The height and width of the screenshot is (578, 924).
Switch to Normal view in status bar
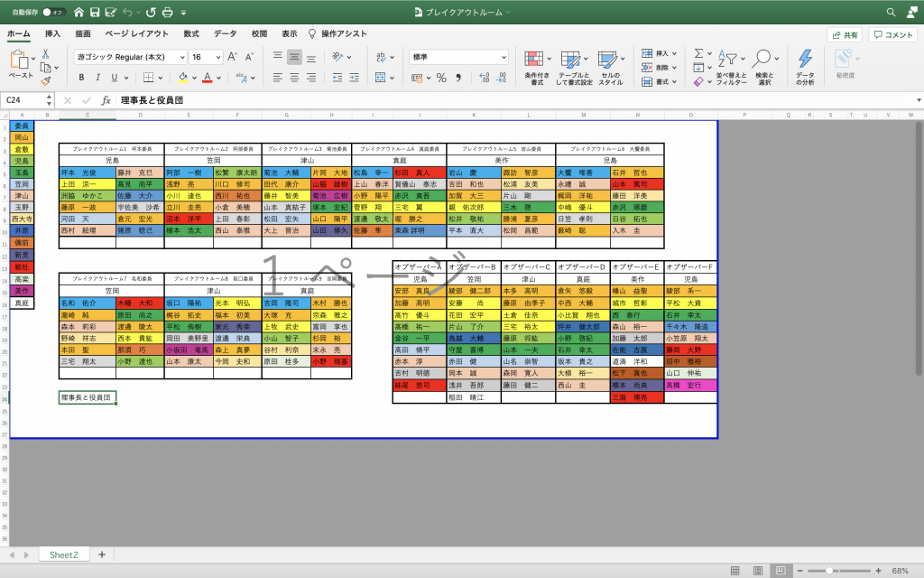pos(735,571)
